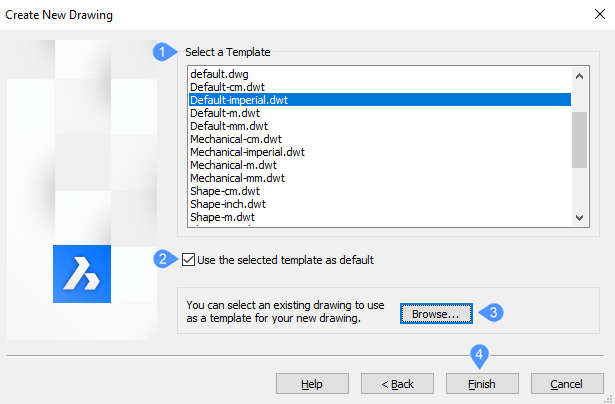Toggle Use the selected template as default
615x404 pixels.
click(190, 260)
